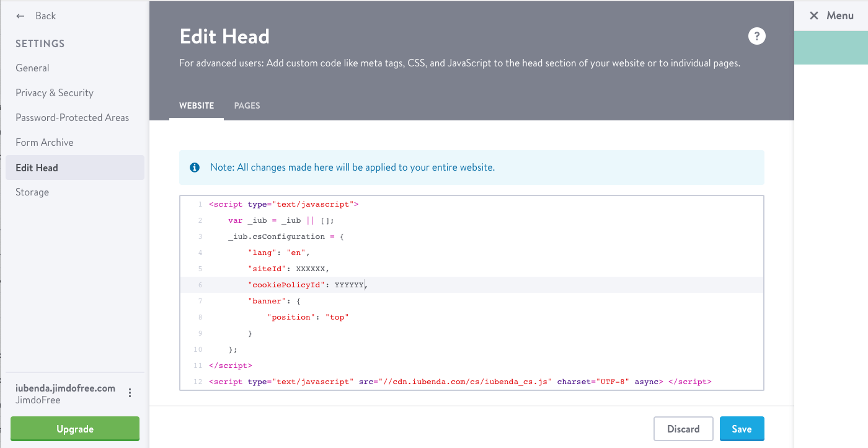Open Password-Protected Areas settings

[x=72, y=117]
